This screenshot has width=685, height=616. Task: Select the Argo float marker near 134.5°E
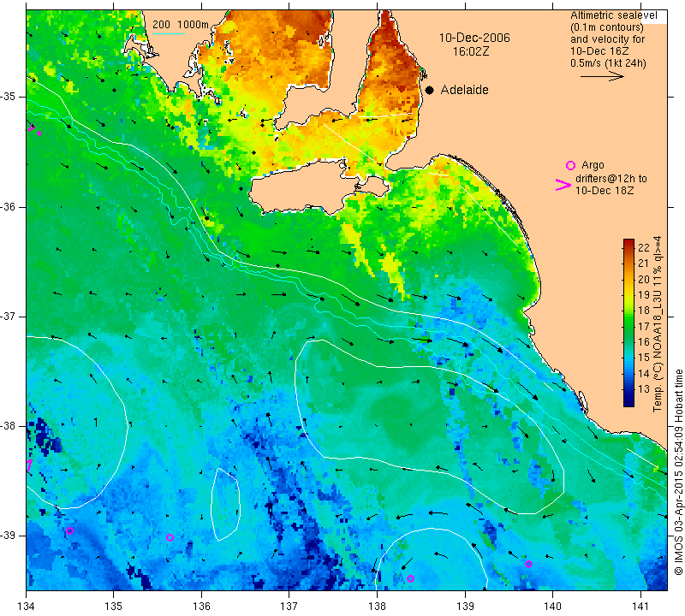pos(70,530)
